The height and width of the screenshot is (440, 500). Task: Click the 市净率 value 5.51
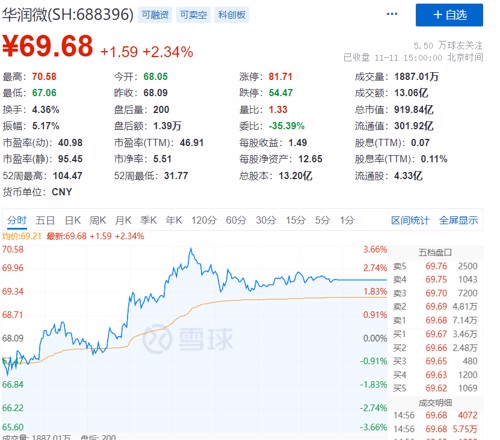[x=162, y=159]
